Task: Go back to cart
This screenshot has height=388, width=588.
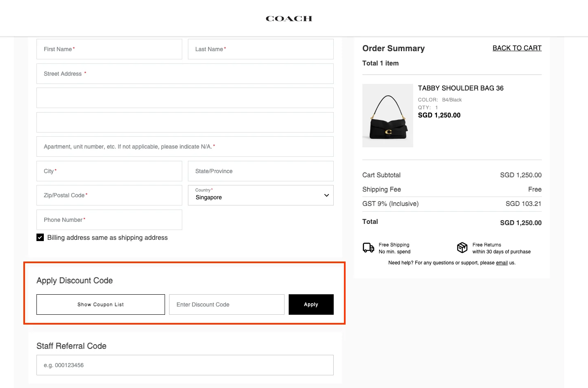Action: click(x=517, y=48)
